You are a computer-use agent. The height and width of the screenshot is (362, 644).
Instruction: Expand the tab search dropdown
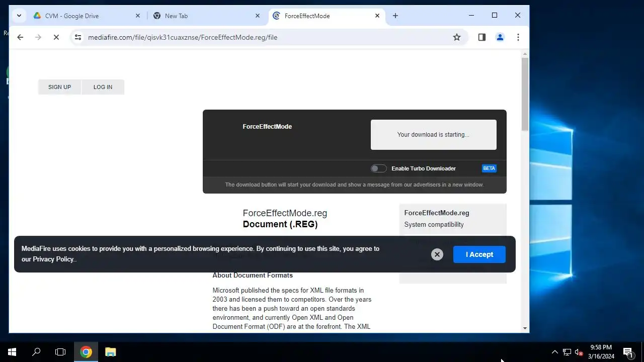pos(19,16)
